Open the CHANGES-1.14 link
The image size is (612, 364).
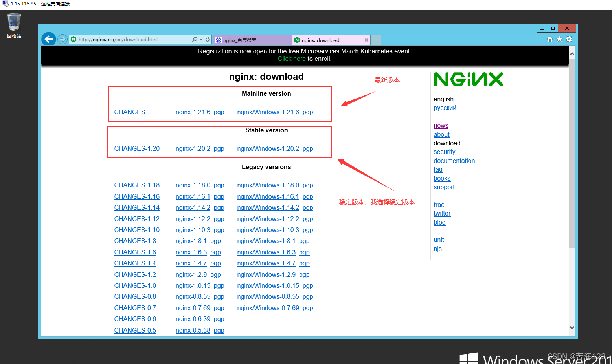(137, 207)
